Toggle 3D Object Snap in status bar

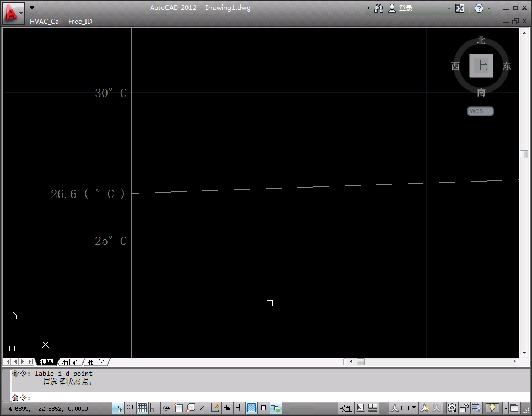point(191,408)
